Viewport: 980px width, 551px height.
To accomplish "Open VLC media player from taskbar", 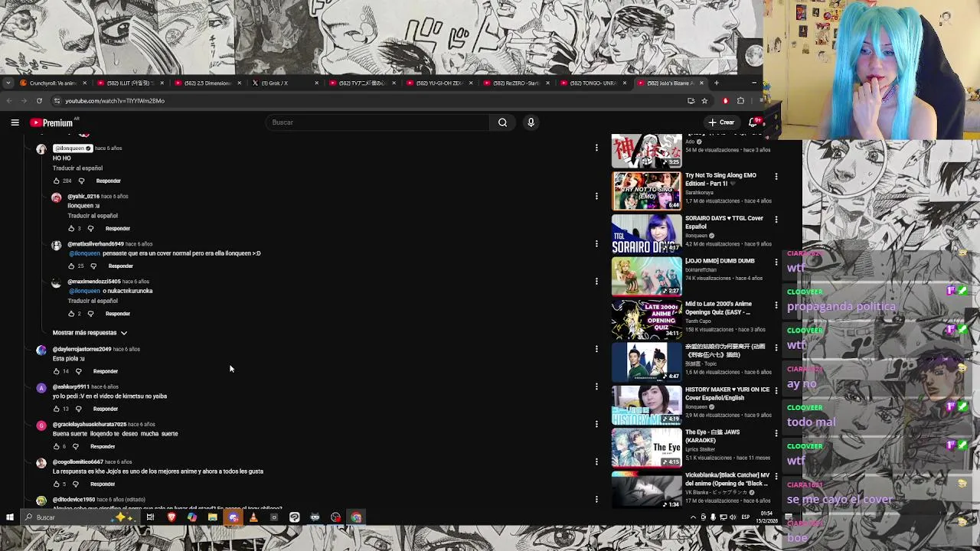I will coord(253,517).
